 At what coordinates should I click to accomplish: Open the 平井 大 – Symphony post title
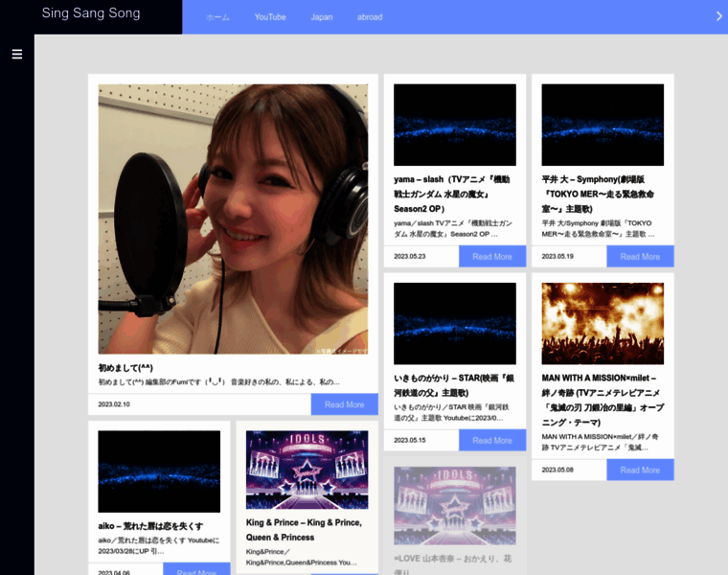[598, 195]
